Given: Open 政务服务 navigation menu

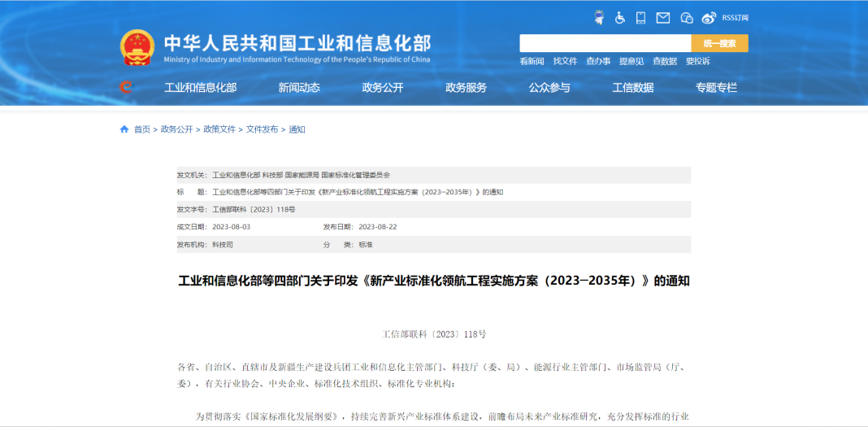Looking at the screenshot, I should click(x=467, y=88).
